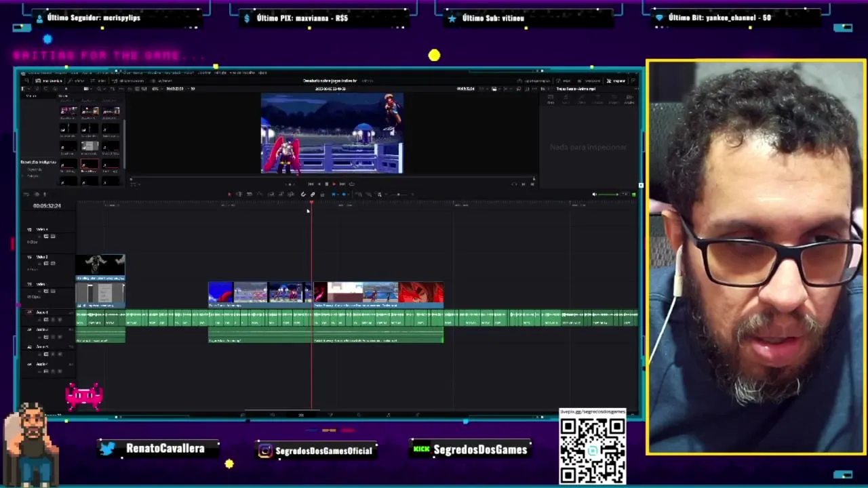Toggle auto select on Video 2 track
The height and width of the screenshot is (488, 868).
pyautogui.click(x=46, y=263)
